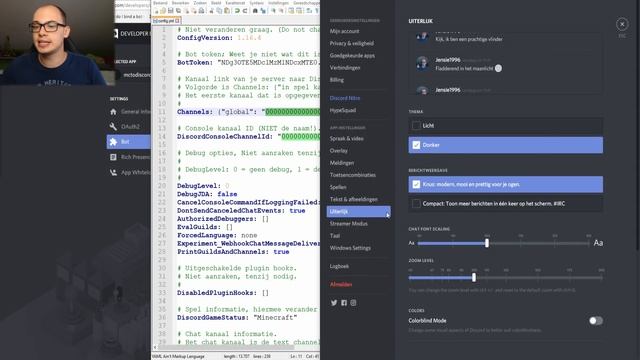Screen dimensions: 640x360
Task: Select the Licht theme checkbox
Action: pos(416,126)
